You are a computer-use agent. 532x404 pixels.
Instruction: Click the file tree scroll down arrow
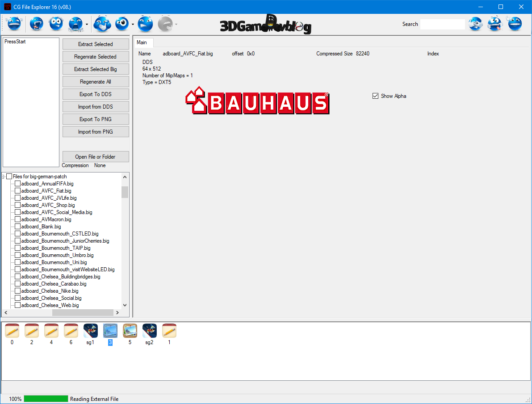pos(125,305)
